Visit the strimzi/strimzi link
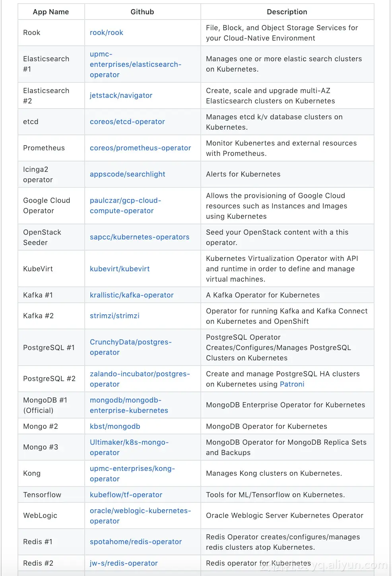Viewport: 392px width, 576px height. point(114,316)
